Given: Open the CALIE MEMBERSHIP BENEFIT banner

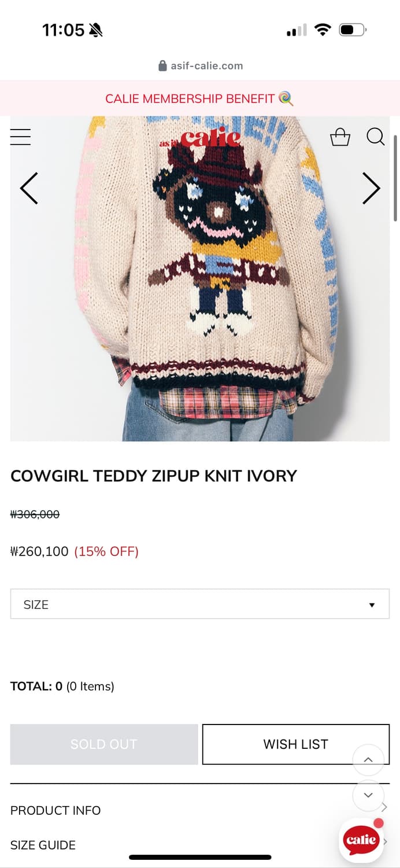Looking at the screenshot, I should [x=200, y=98].
